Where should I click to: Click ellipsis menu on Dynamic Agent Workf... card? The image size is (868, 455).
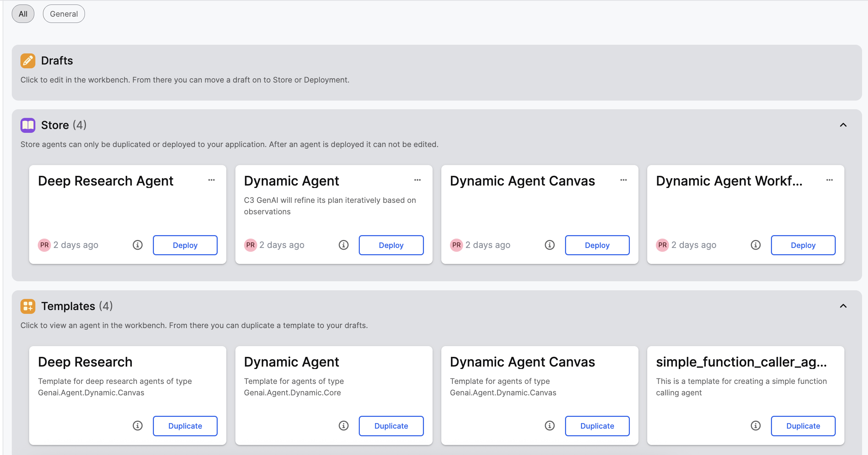pos(829,180)
